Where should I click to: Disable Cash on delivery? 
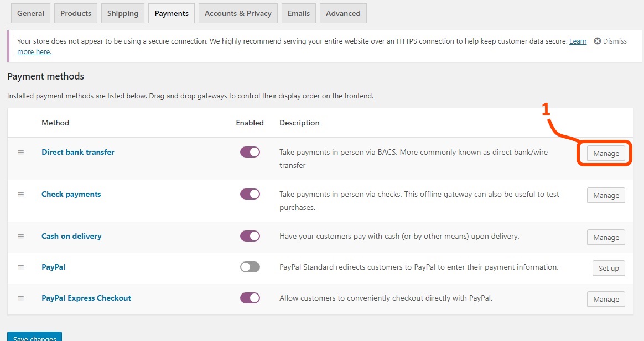[x=250, y=236]
